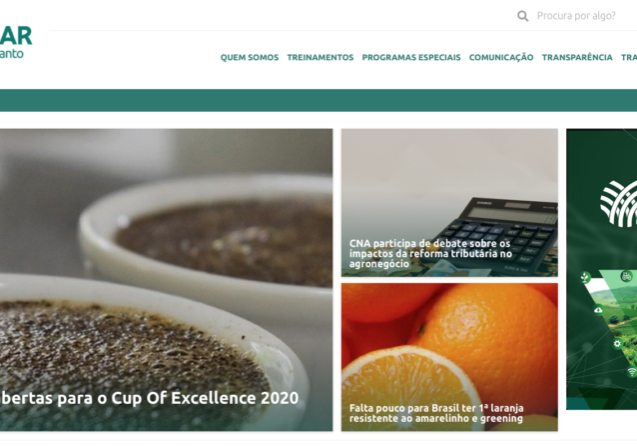Image resolution: width=637 pixels, height=446 pixels.
Task: Open CNA reforma tributária article headline
Action: 431,253
